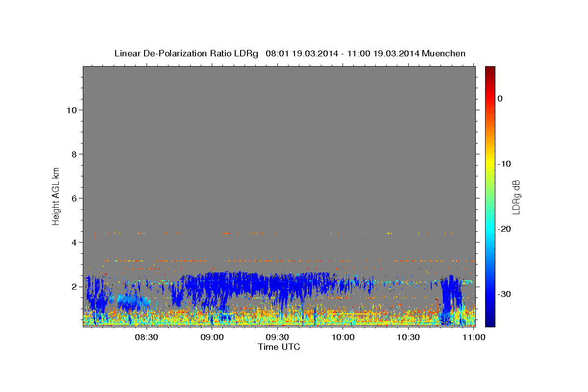The width and height of the screenshot is (588, 392).
Task: Click the colorbar tick label '-20'
Action: pyautogui.click(x=505, y=229)
